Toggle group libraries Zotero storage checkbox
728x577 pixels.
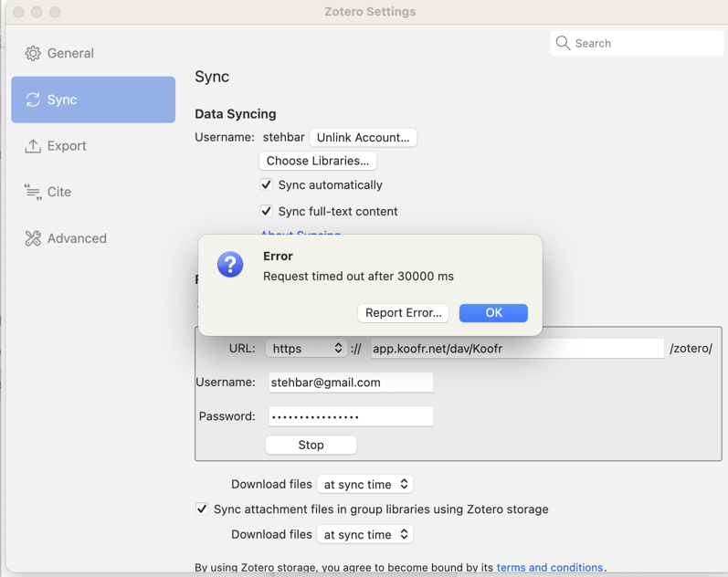click(202, 509)
